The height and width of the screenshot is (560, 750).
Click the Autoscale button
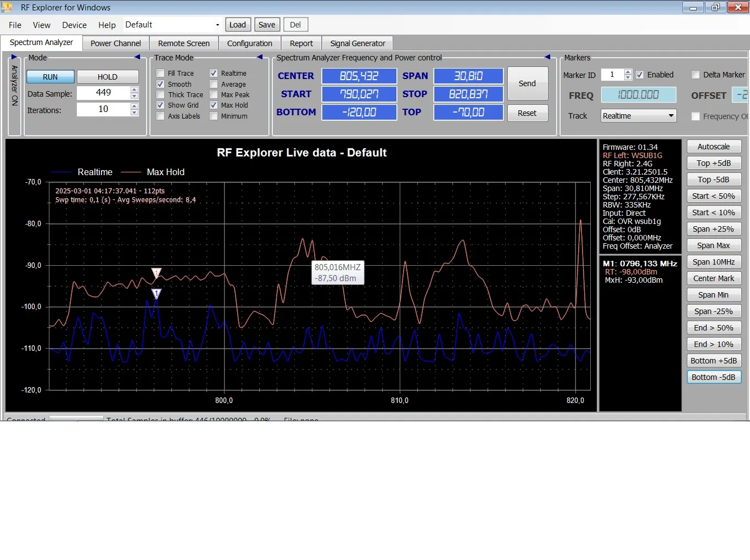tap(714, 147)
